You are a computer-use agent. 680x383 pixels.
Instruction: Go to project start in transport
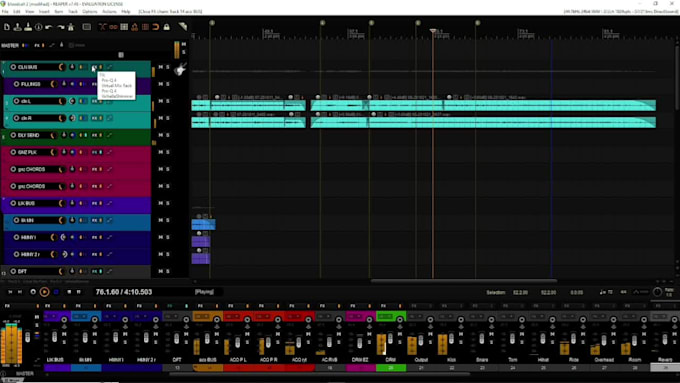pyautogui.click(x=10, y=292)
